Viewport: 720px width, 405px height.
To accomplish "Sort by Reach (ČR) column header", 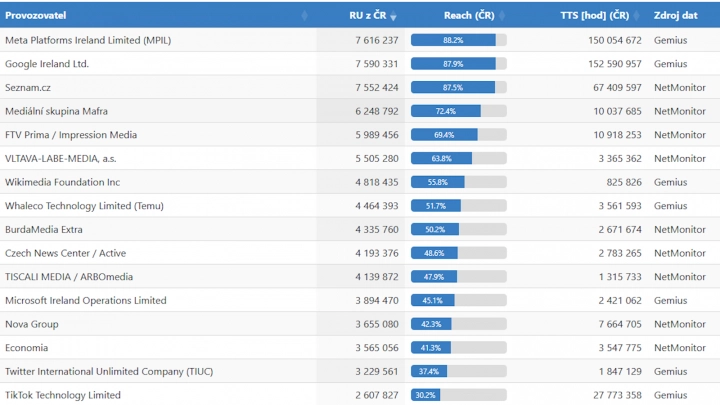I will pos(469,15).
